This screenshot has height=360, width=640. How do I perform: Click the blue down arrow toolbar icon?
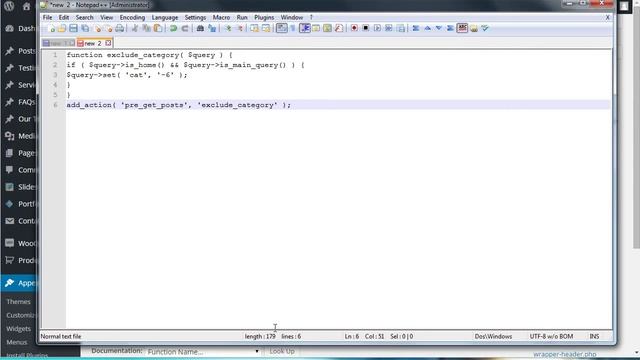coord(439,28)
